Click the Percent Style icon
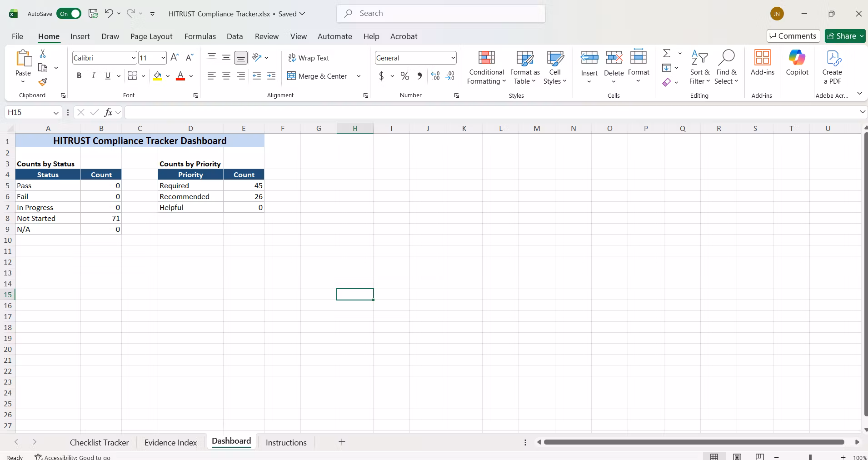 pos(405,76)
